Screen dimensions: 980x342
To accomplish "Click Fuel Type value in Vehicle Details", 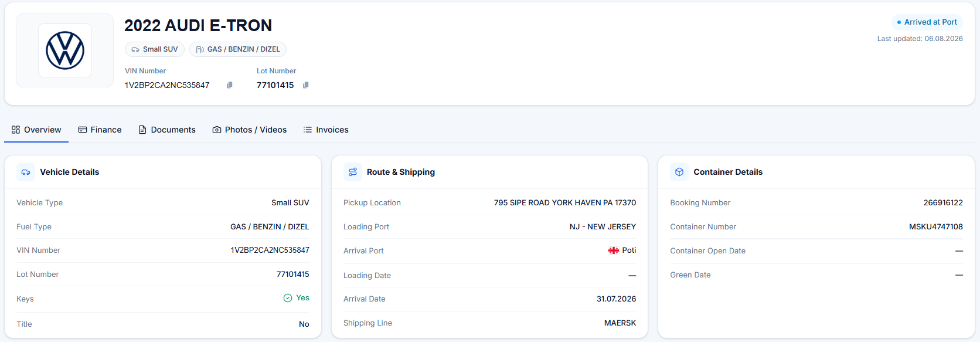I will [270, 226].
